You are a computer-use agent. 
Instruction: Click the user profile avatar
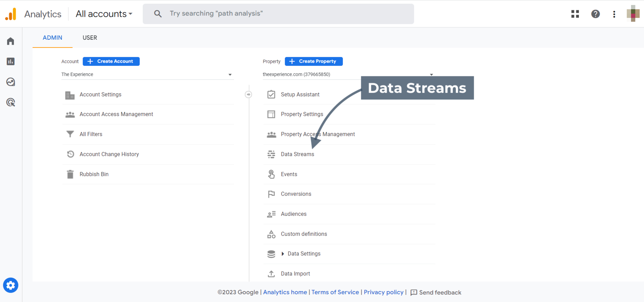pos(633,14)
